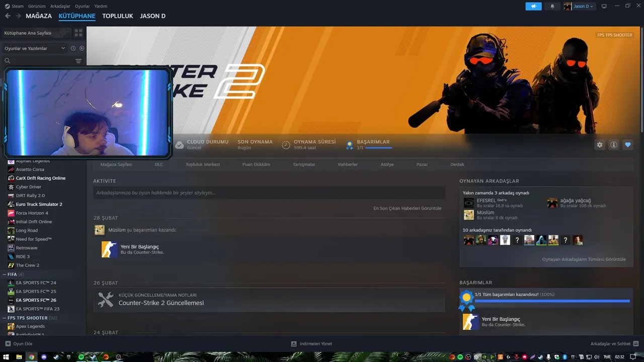
Task: Open Chrome from taskbar
Action: pos(32,357)
